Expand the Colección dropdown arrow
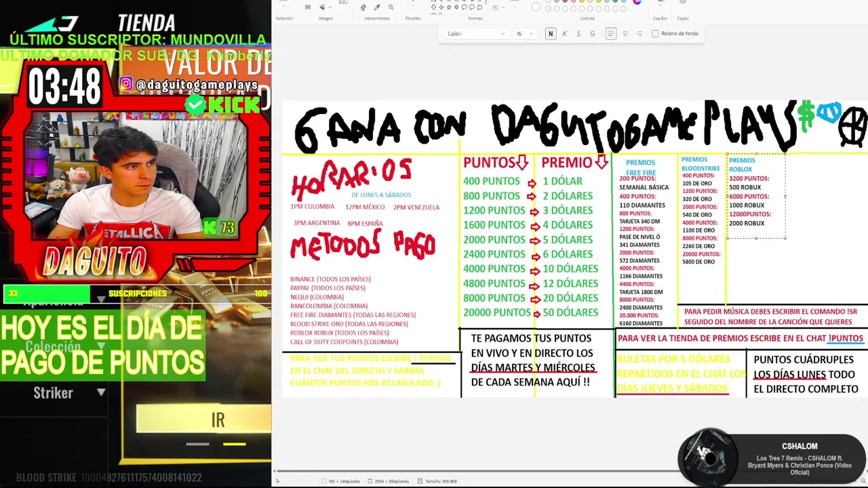 click(101, 346)
